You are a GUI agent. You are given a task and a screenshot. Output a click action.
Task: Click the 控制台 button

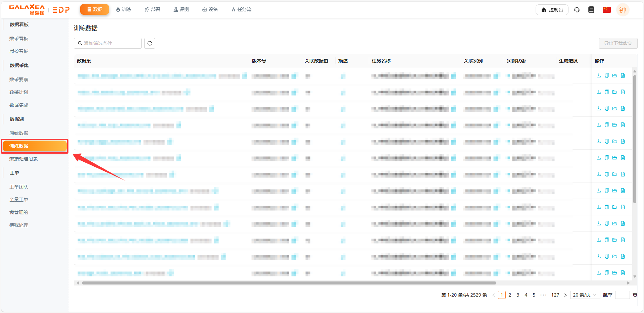coord(552,10)
